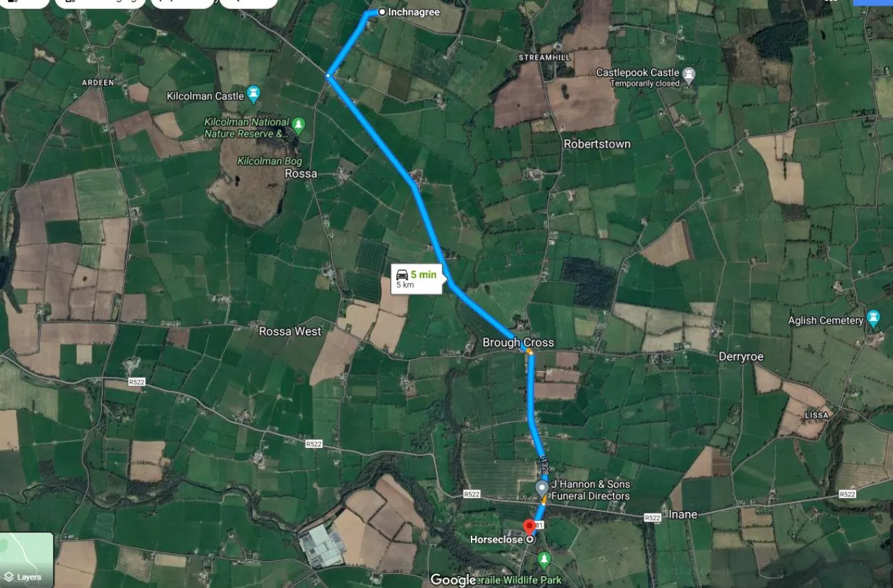Screen dimensions: 893x588
Task: Click the Google logo at the bottom
Action: point(453,580)
